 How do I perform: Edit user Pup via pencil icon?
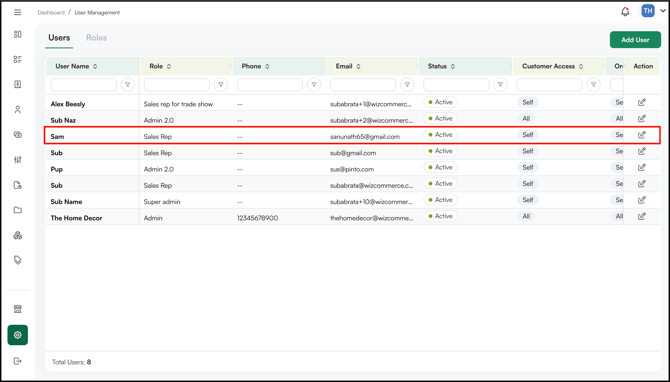coord(641,167)
